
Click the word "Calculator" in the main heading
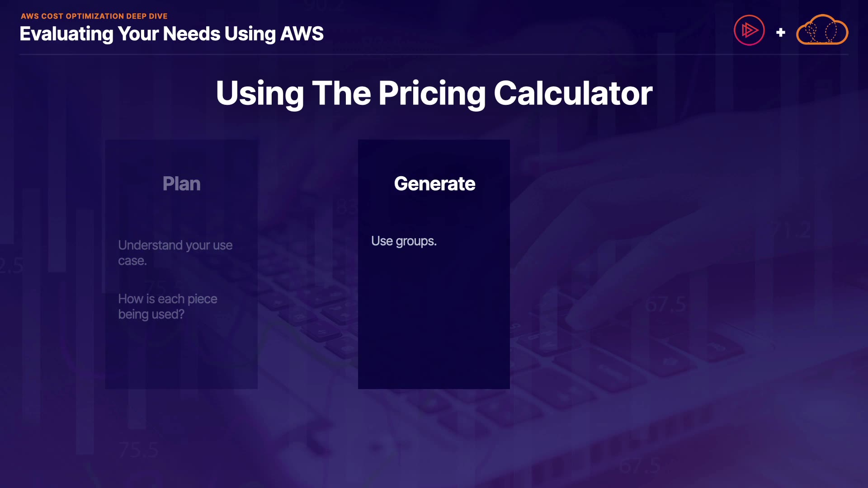(573, 93)
